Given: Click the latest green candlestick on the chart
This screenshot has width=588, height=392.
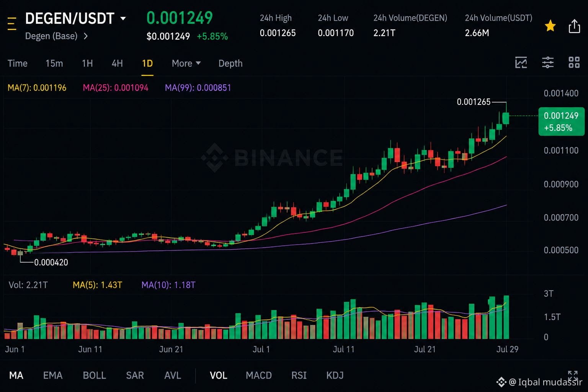Looking at the screenshot, I should pos(506,118).
